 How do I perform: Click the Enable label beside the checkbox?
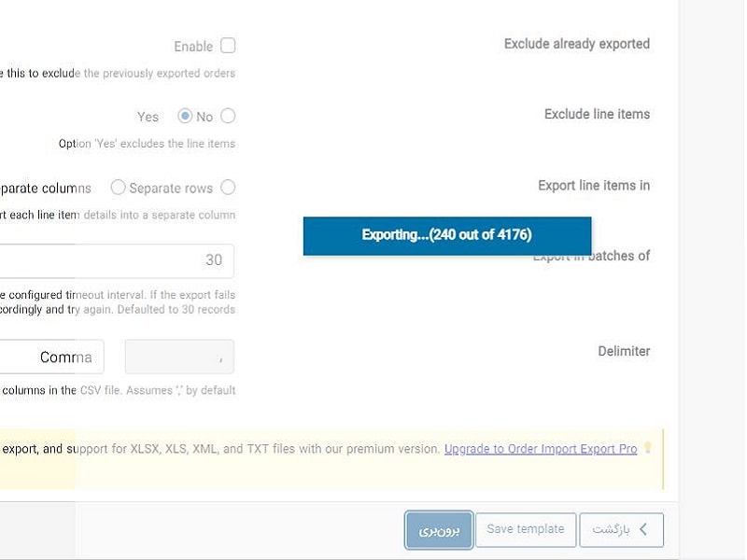(x=193, y=47)
